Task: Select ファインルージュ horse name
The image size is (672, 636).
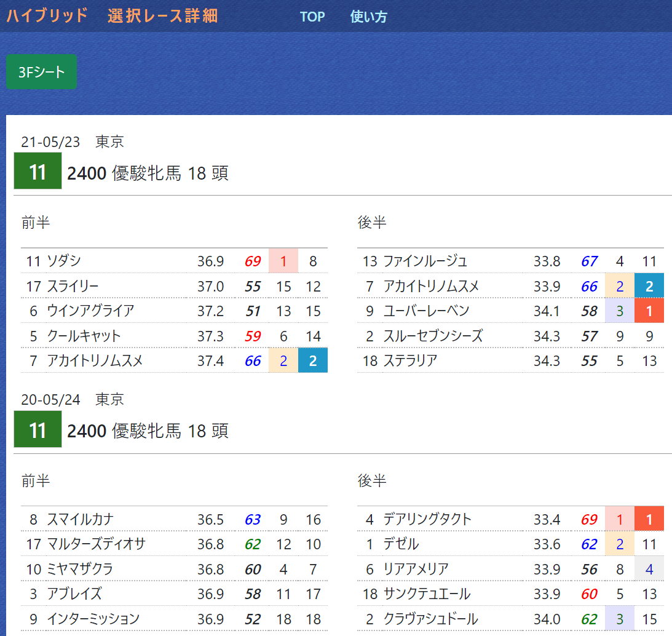Action: point(425,261)
